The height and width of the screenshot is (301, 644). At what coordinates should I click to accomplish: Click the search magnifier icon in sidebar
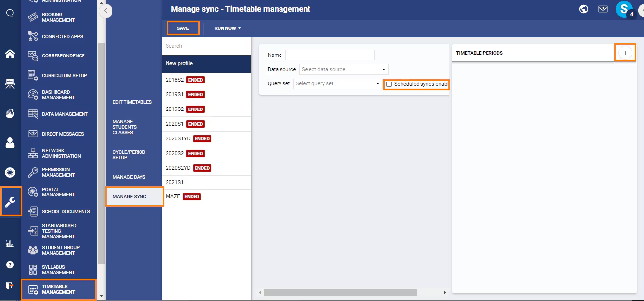pyautogui.click(x=10, y=13)
